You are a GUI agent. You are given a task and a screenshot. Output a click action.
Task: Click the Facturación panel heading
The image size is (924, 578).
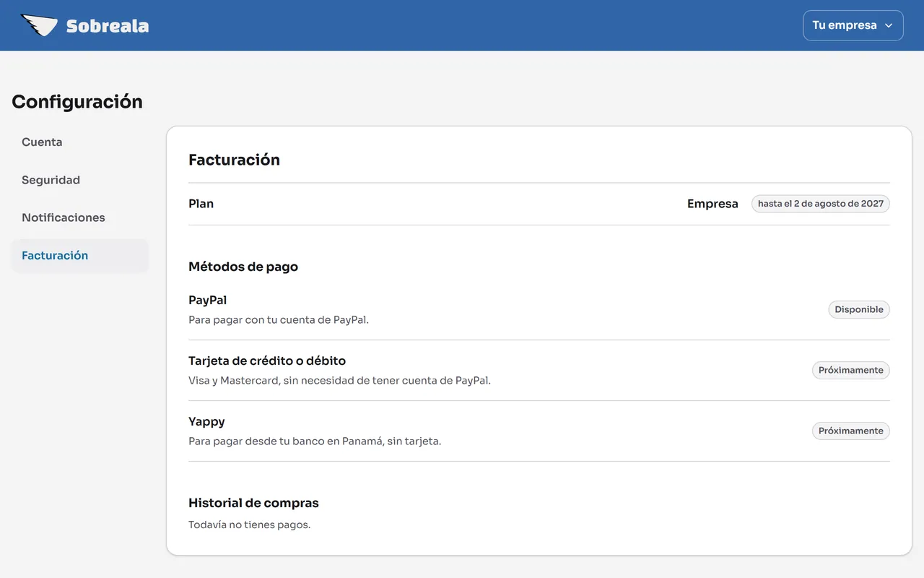tap(234, 160)
